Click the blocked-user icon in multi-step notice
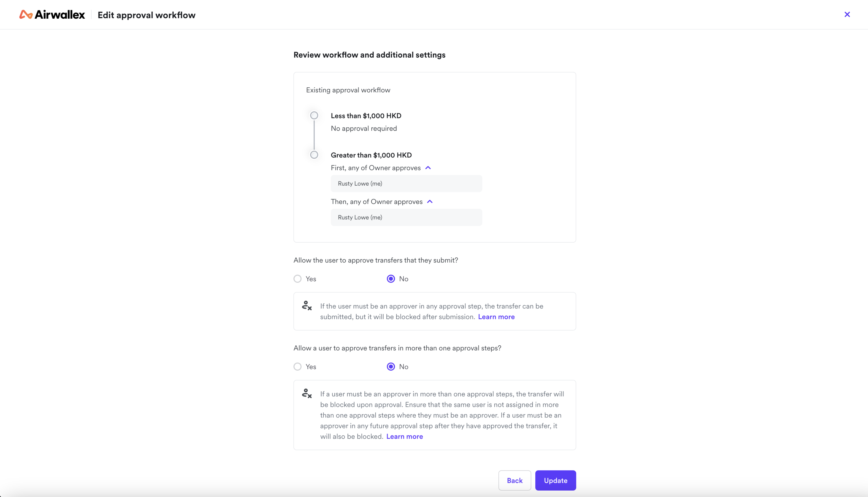 pos(307,393)
